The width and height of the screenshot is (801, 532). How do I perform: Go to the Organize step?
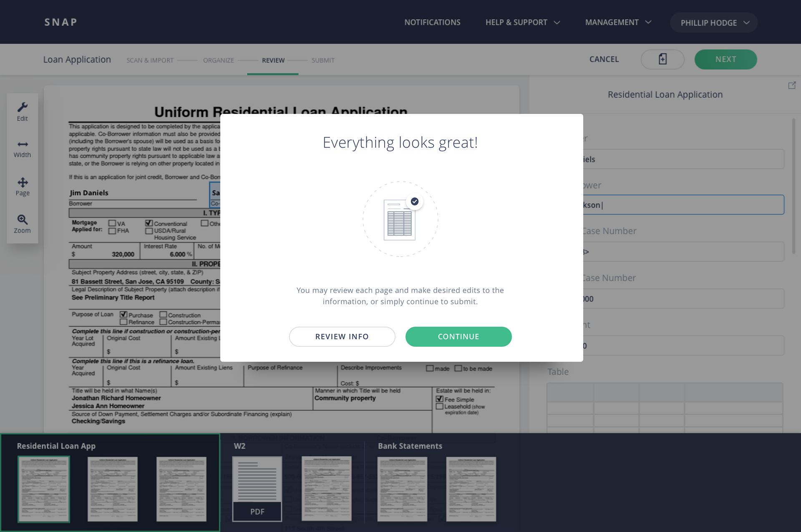(x=218, y=60)
